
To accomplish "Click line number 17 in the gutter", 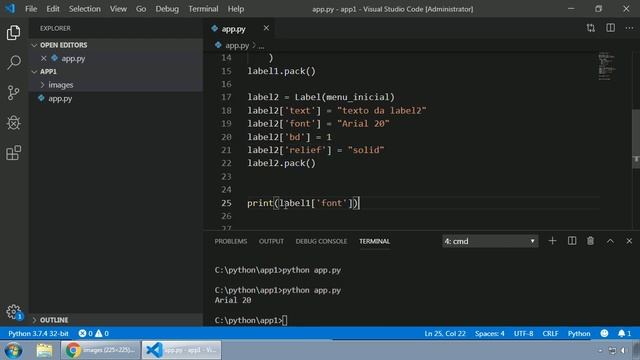I will [x=226, y=97].
